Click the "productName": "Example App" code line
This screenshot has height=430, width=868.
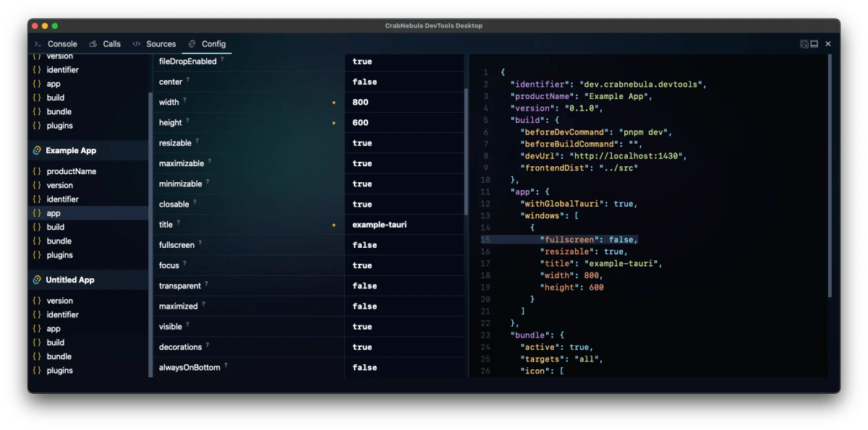coord(582,96)
